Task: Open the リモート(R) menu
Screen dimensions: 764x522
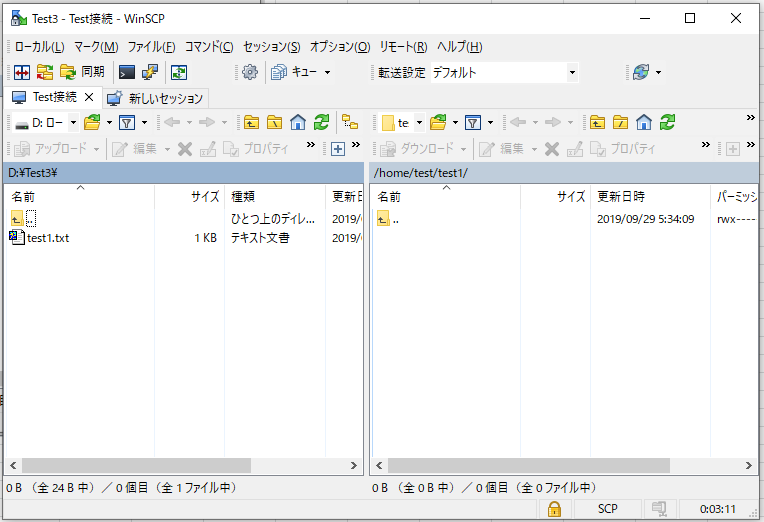Action: [x=403, y=47]
